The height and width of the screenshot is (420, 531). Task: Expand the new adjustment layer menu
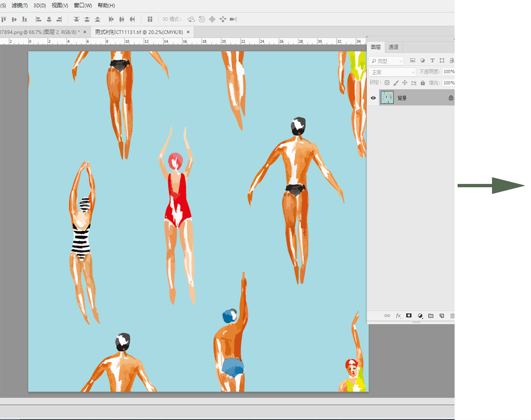pos(420,316)
